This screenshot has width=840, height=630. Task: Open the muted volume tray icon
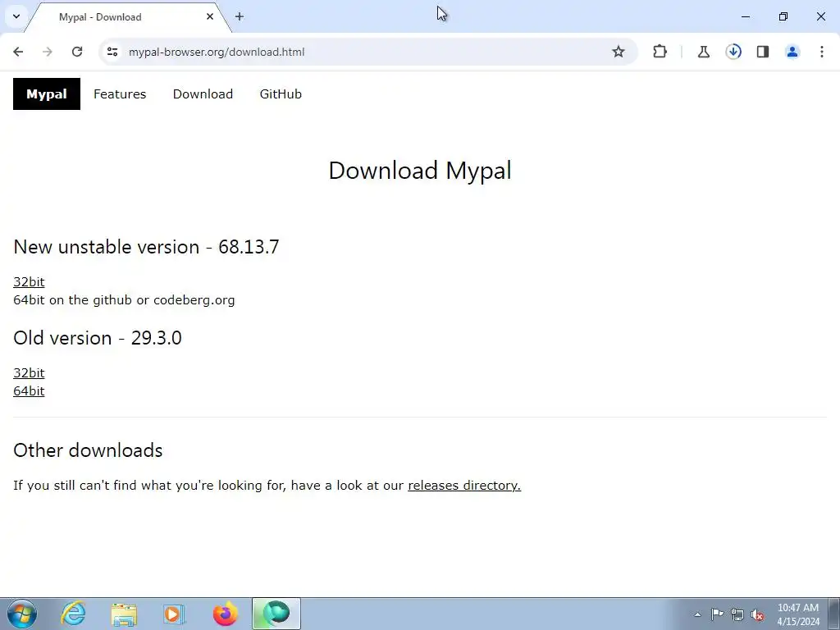point(757,614)
